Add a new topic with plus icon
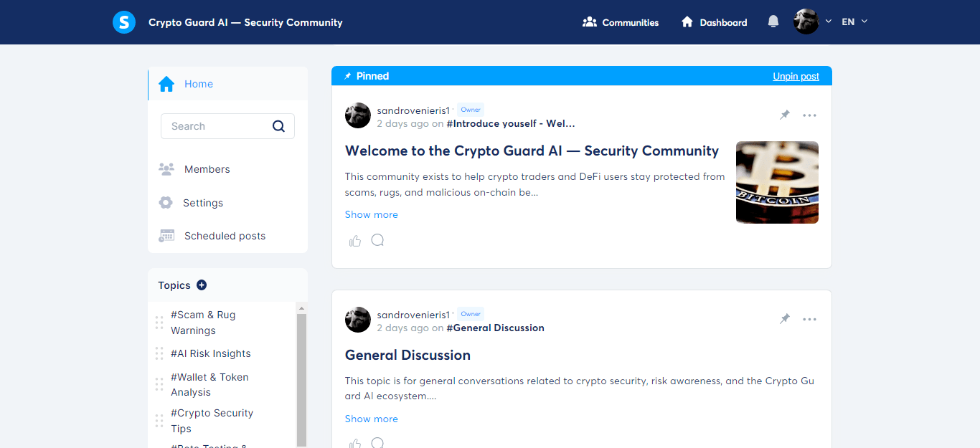This screenshot has width=980, height=448. 202,285
